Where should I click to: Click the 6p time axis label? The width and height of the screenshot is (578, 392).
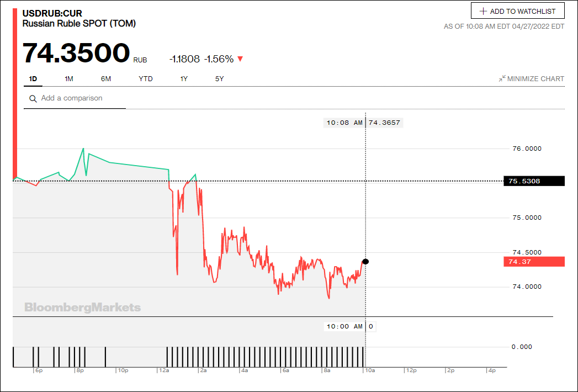39,370
